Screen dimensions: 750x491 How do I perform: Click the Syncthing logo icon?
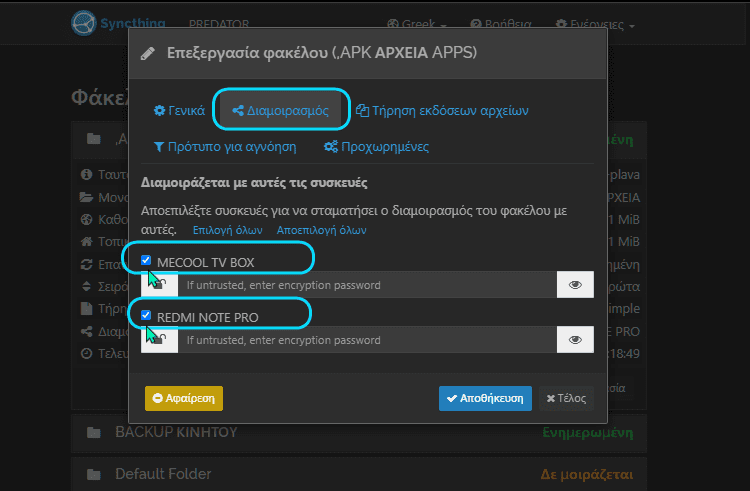pos(84,22)
